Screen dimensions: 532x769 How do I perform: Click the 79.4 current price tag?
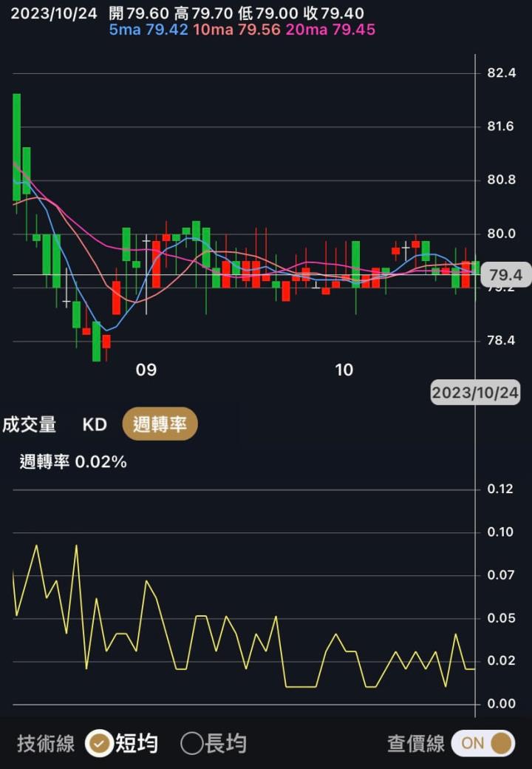[x=505, y=274]
